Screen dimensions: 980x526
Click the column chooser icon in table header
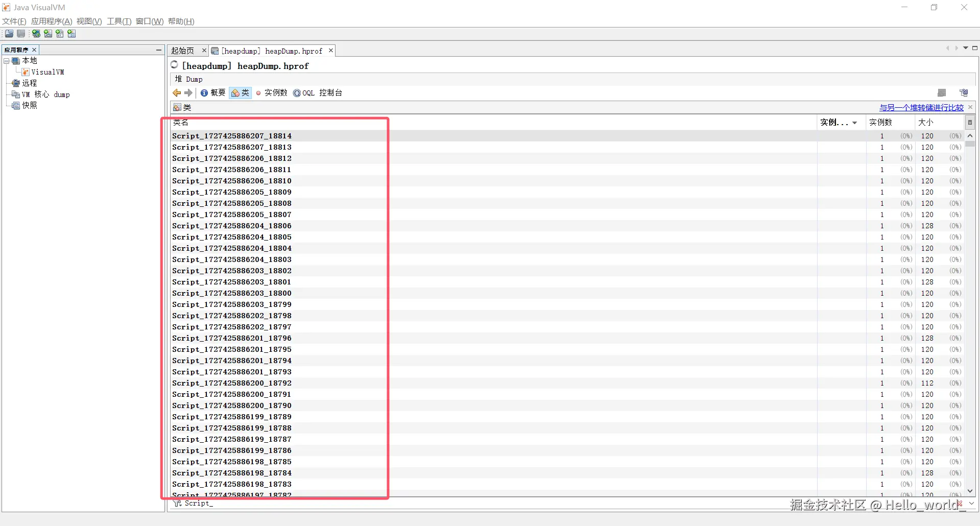tap(970, 123)
